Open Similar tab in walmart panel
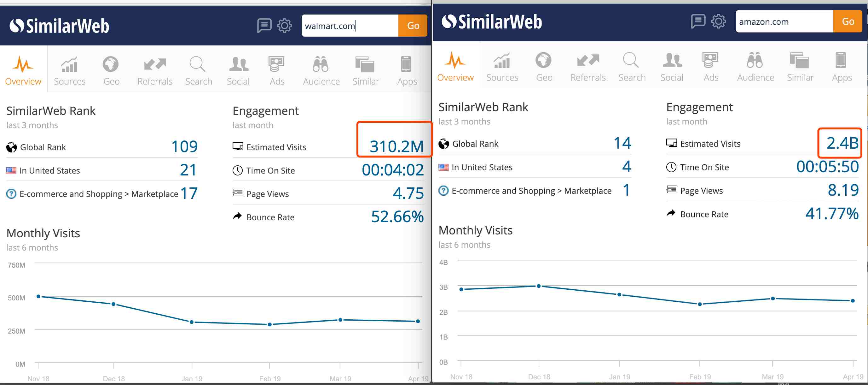 (x=366, y=70)
